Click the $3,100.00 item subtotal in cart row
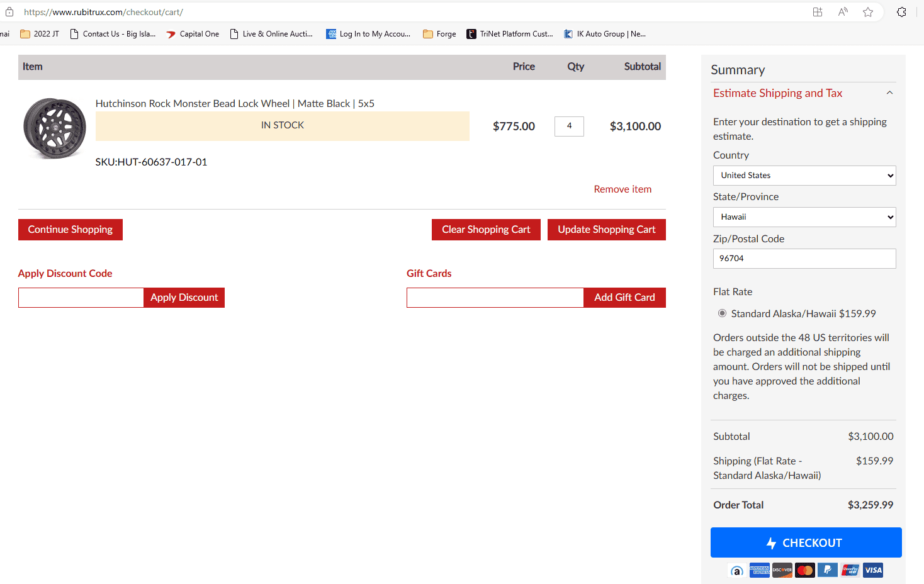Viewport: 924px width, 584px height. 635,126
